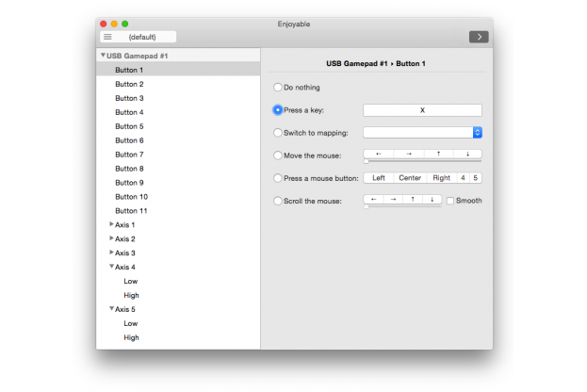Select move mouse left arrow segment

(x=379, y=154)
